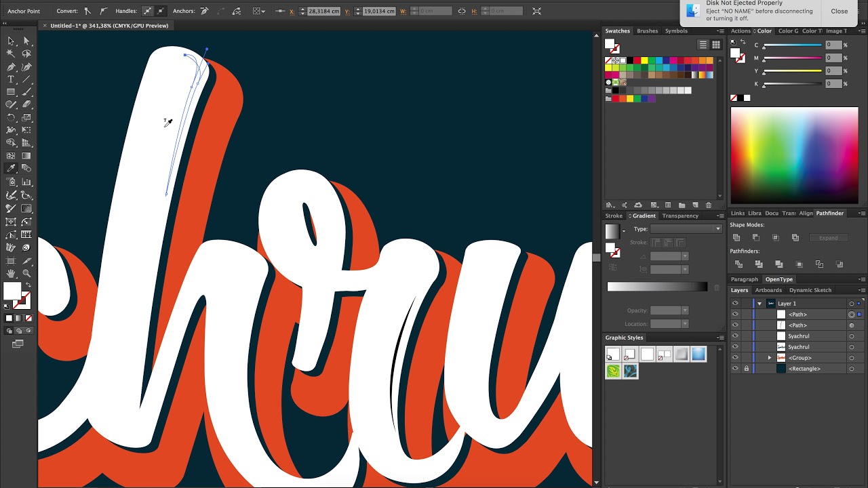Select the Eyedropper tool
Viewport: 868px width, 488px height.
tap(11, 169)
